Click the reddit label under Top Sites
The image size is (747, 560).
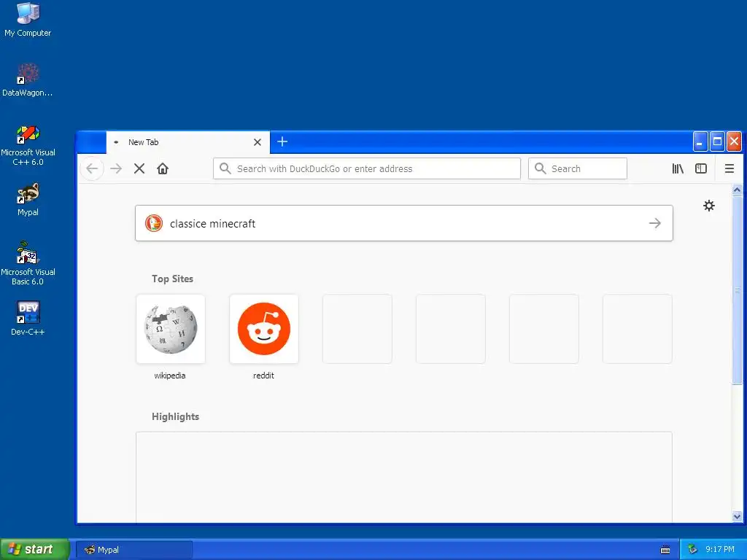click(x=263, y=376)
